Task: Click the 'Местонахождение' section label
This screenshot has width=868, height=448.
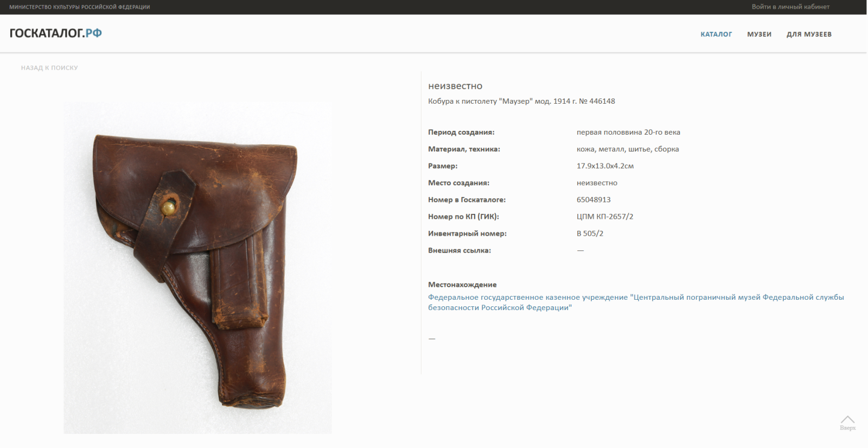Action: tap(462, 285)
